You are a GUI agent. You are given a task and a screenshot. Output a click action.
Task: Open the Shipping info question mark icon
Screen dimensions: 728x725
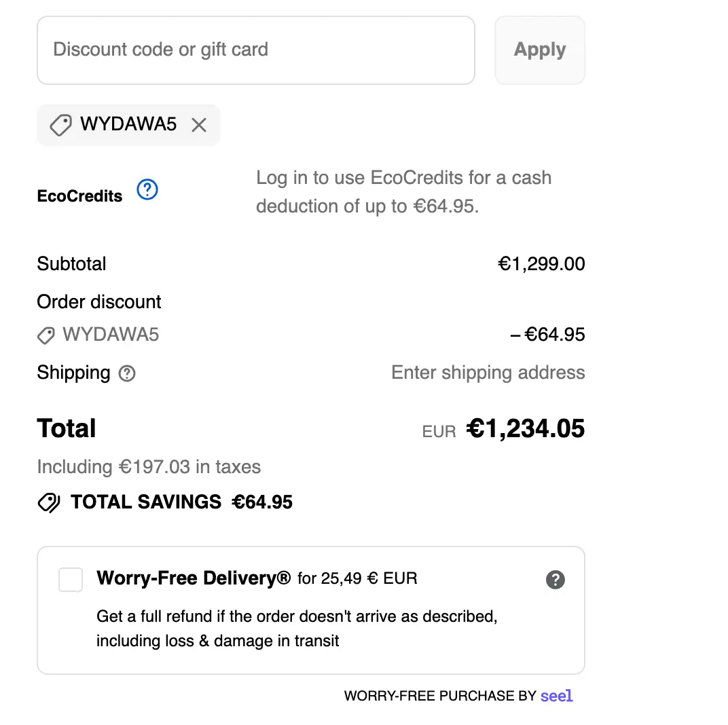(x=127, y=373)
